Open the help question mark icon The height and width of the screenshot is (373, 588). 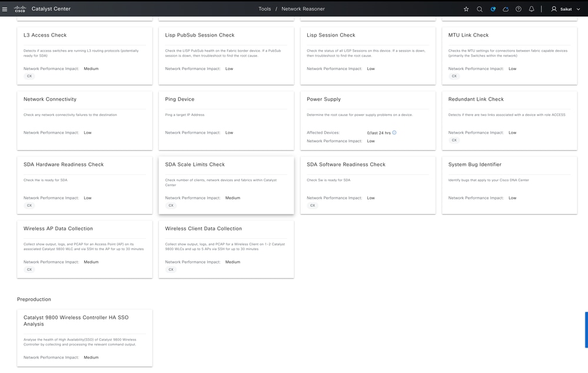(518, 9)
